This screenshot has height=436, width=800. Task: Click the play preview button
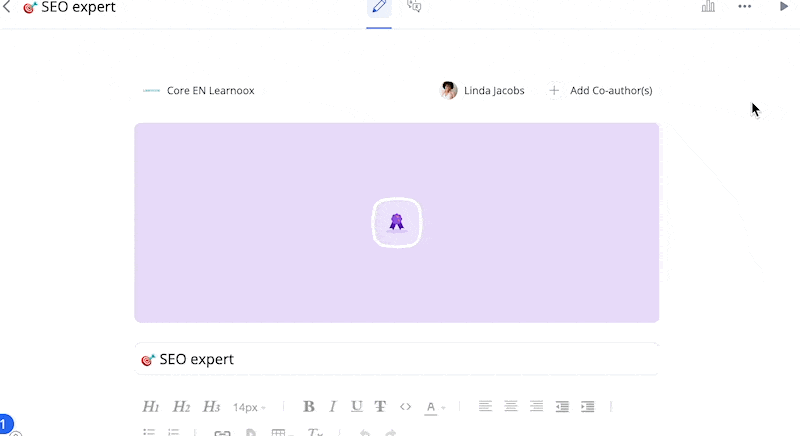(784, 6)
